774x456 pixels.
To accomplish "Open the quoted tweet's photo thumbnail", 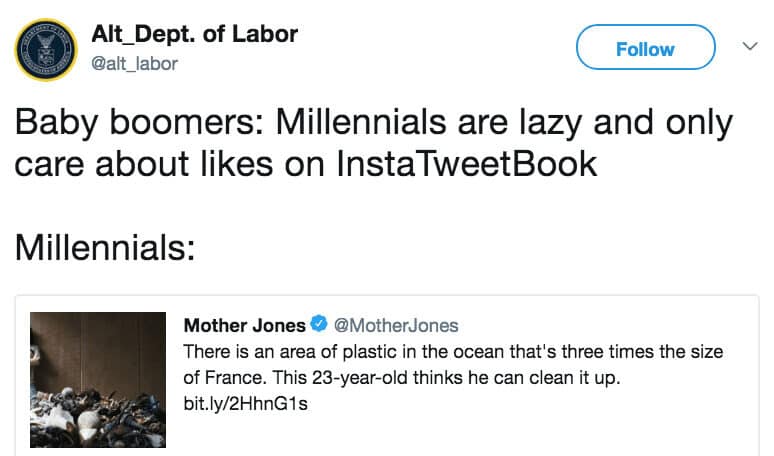I will point(97,379).
